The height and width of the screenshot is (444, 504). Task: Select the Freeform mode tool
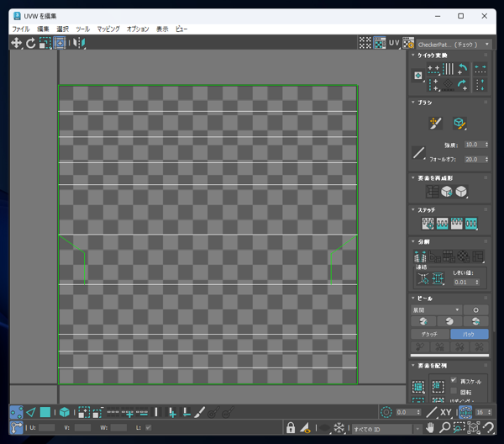60,43
